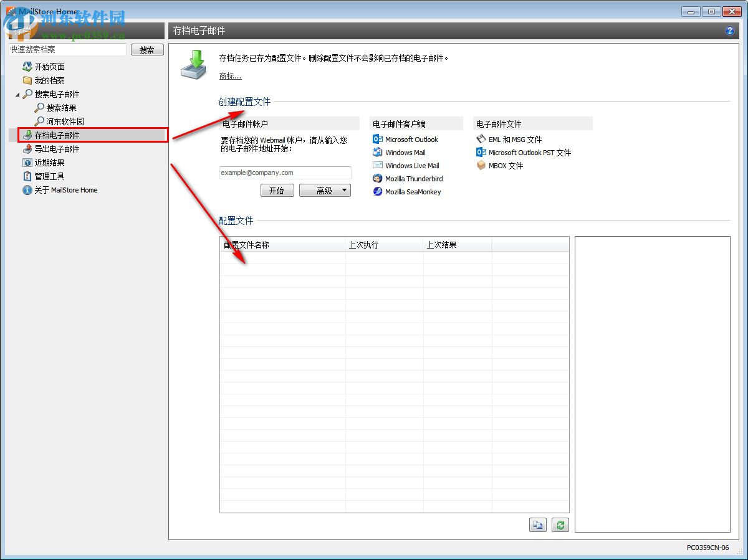
Task: Select the 我的档案 folder icon
Action: pyautogui.click(x=27, y=80)
